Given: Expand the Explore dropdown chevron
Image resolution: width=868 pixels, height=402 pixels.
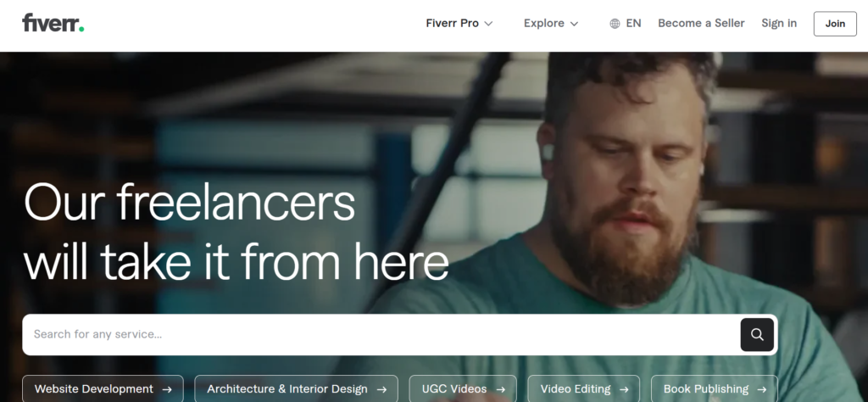Looking at the screenshot, I should pos(574,24).
